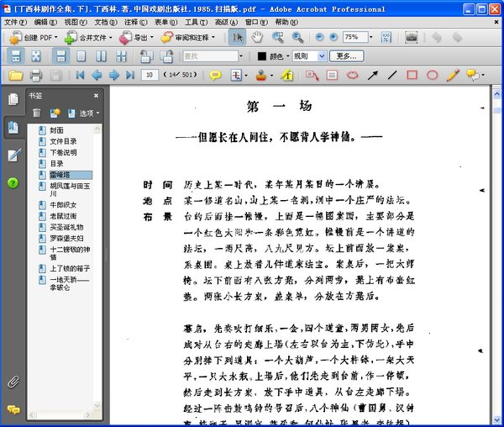Open the Comments panel at sidebar bottom
Screen dimensions: 504x427
click(13, 409)
